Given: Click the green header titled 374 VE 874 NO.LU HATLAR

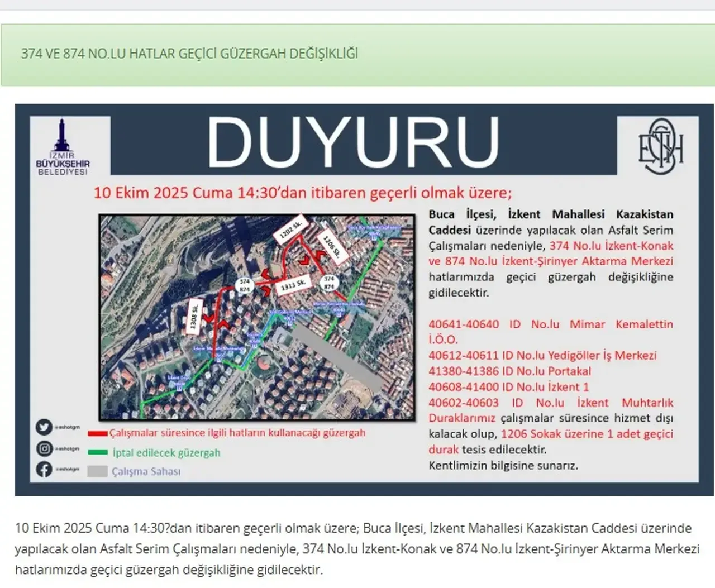Looking at the screenshot, I should coord(357,54).
